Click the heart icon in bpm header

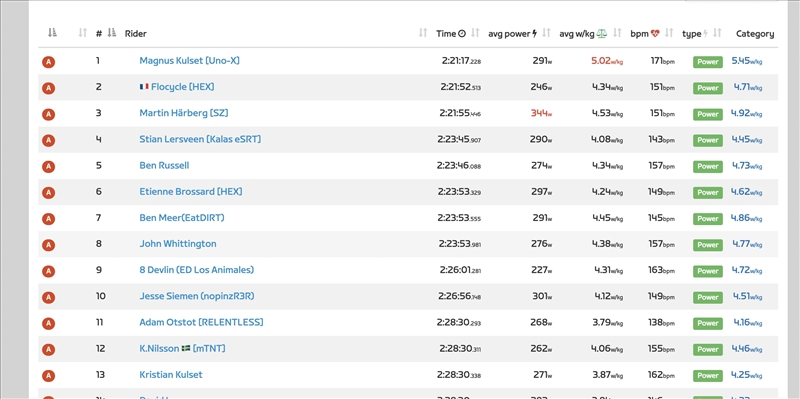click(656, 34)
